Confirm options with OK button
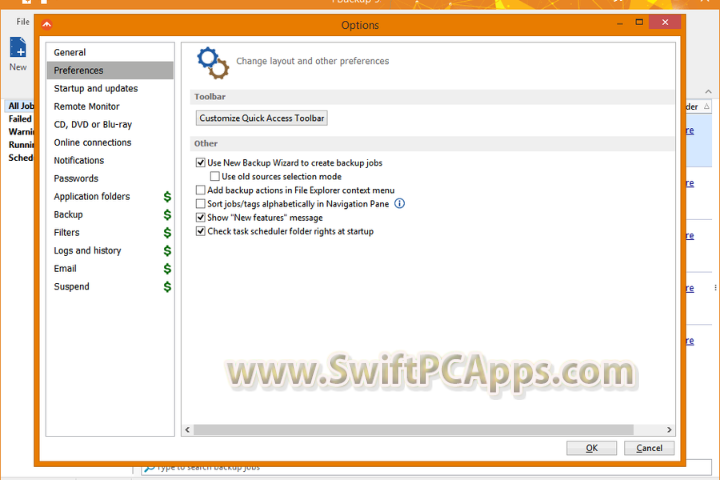This screenshot has height=480, width=720. (x=591, y=448)
